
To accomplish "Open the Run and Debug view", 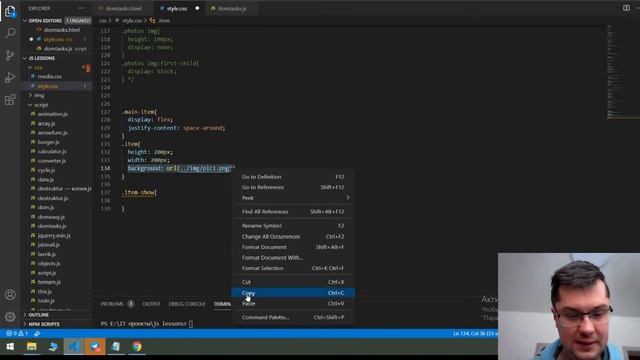I will click(x=10, y=77).
